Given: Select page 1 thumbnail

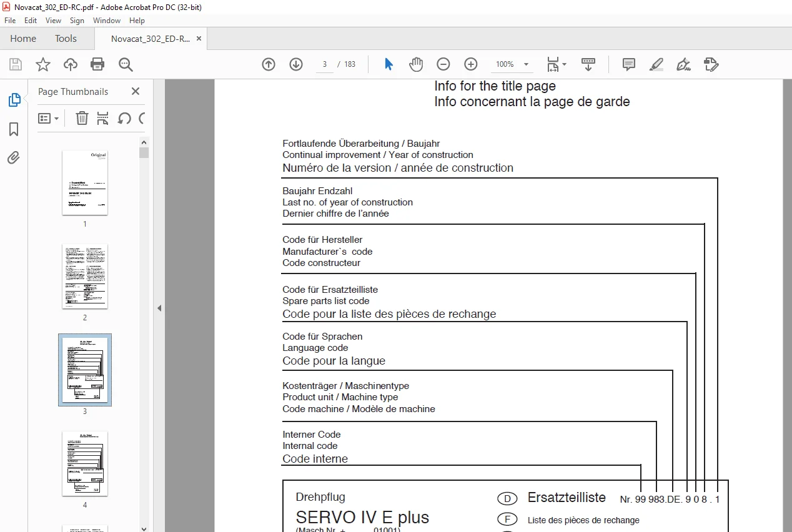Looking at the screenshot, I should click(x=85, y=182).
